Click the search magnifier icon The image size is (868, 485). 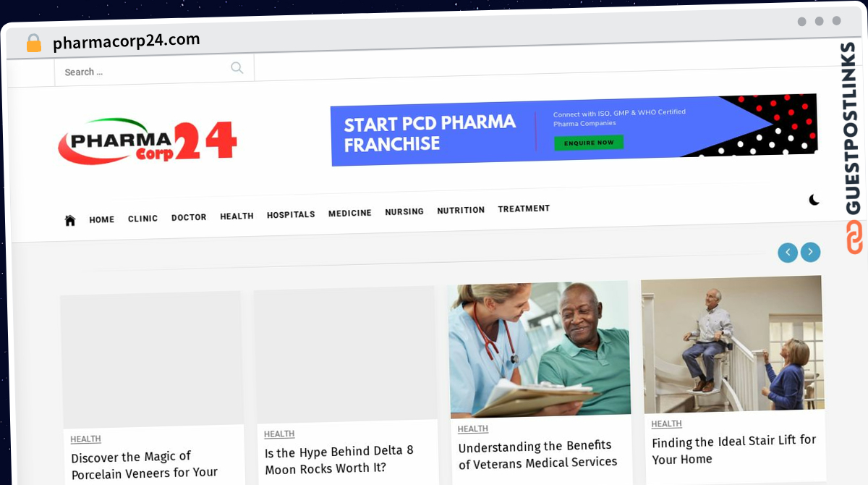coord(237,68)
